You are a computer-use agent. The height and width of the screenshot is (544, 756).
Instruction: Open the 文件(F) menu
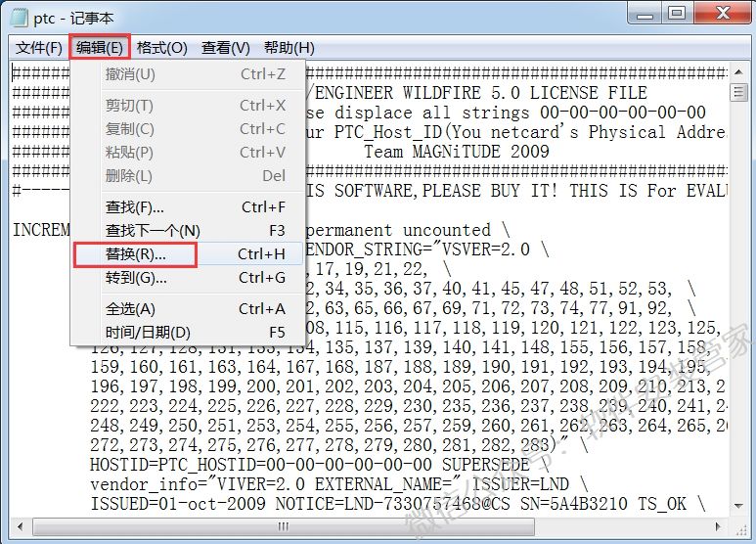[38, 48]
